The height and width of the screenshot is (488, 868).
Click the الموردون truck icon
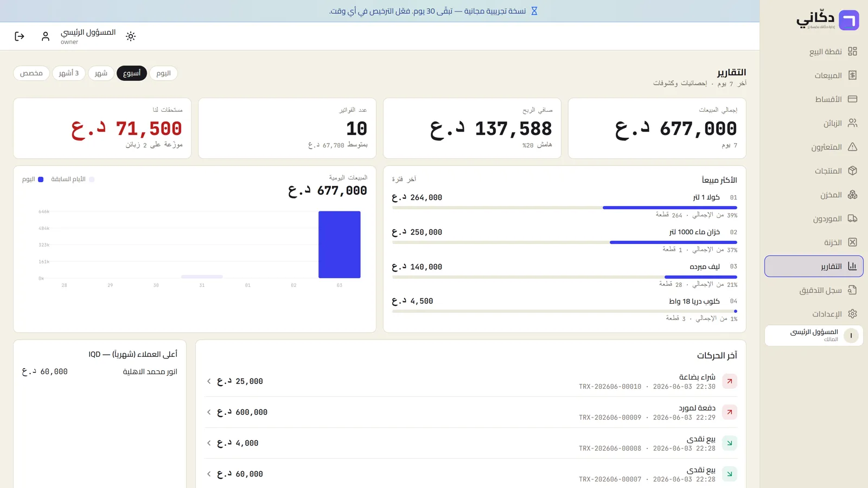pyautogui.click(x=852, y=219)
